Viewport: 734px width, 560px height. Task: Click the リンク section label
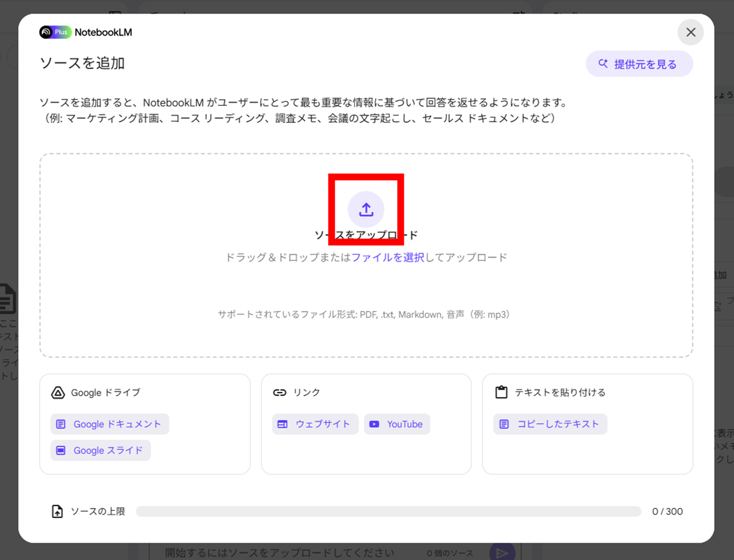pyautogui.click(x=306, y=392)
